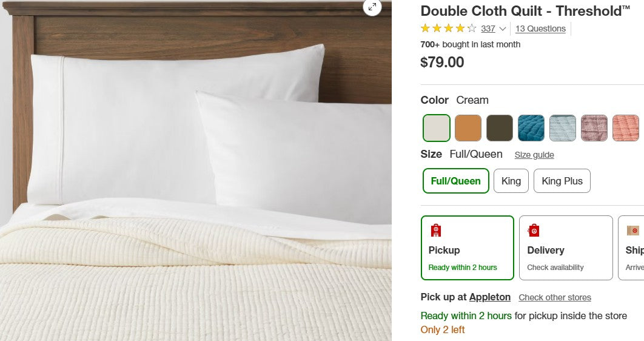Click the Shipping box icon

pyautogui.click(x=633, y=231)
